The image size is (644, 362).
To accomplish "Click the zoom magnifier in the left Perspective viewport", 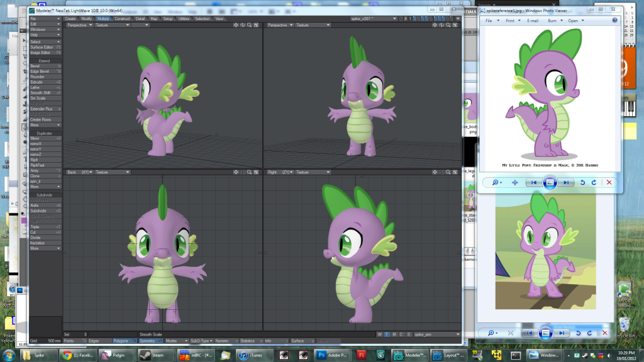I will click(249, 25).
